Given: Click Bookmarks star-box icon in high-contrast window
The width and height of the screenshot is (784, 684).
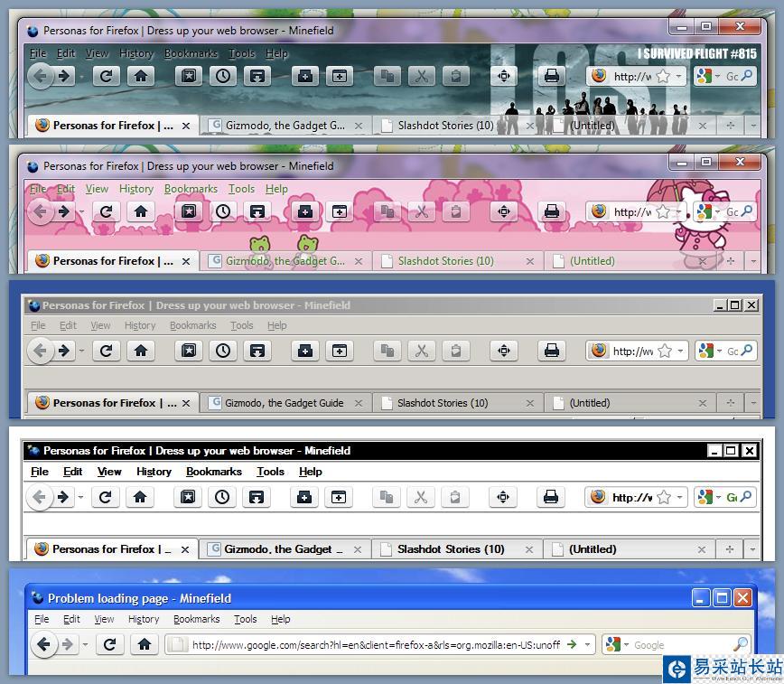Looking at the screenshot, I should 188,497.
